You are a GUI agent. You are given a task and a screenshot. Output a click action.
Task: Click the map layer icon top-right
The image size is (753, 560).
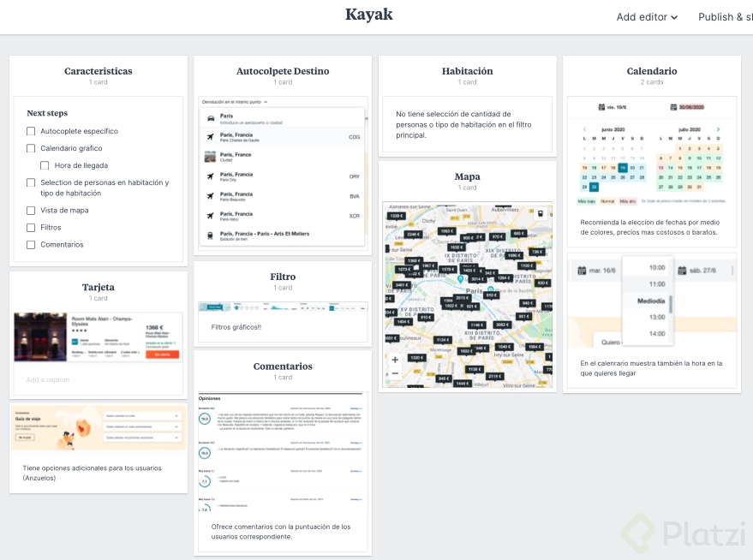541,213
